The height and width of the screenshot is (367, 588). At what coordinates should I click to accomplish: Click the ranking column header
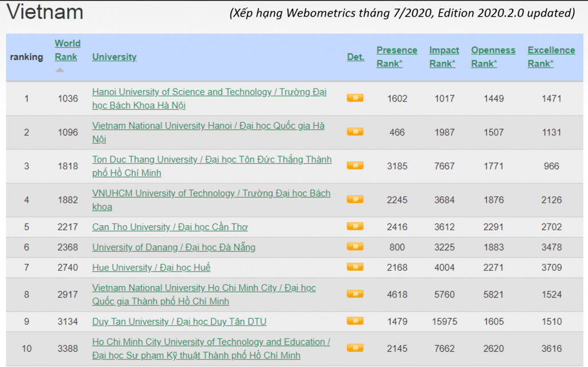click(26, 57)
